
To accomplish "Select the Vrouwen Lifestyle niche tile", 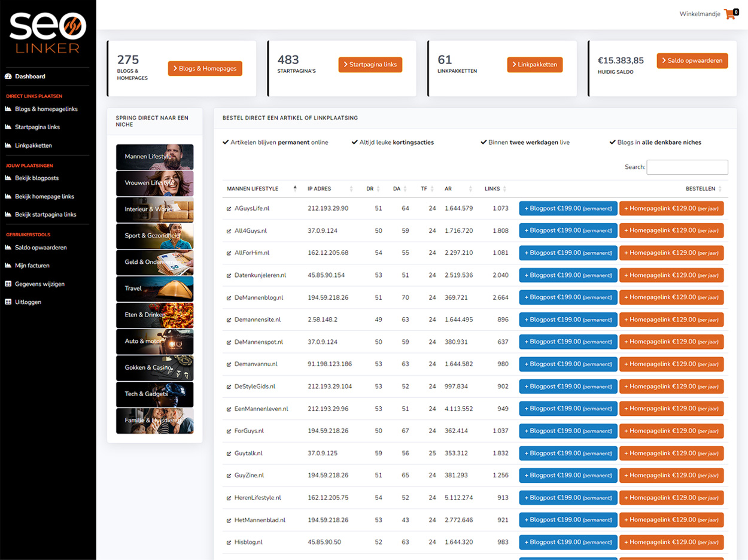I will pyautogui.click(x=154, y=183).
